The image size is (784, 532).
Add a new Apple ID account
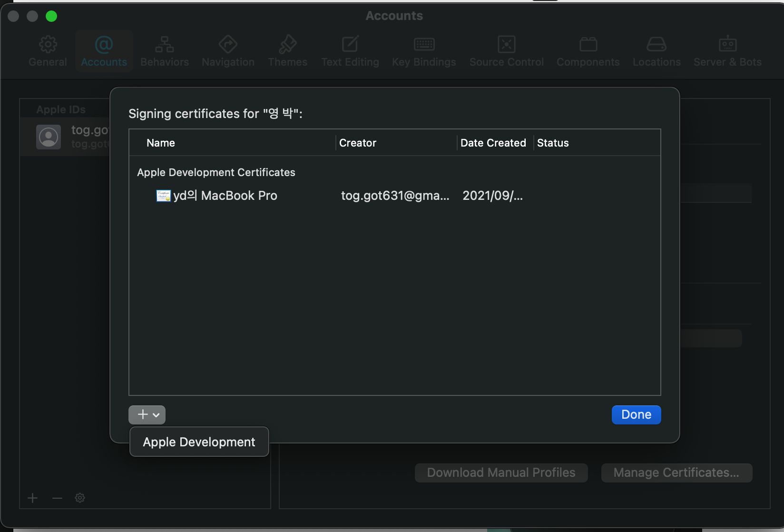click(32, 498)
